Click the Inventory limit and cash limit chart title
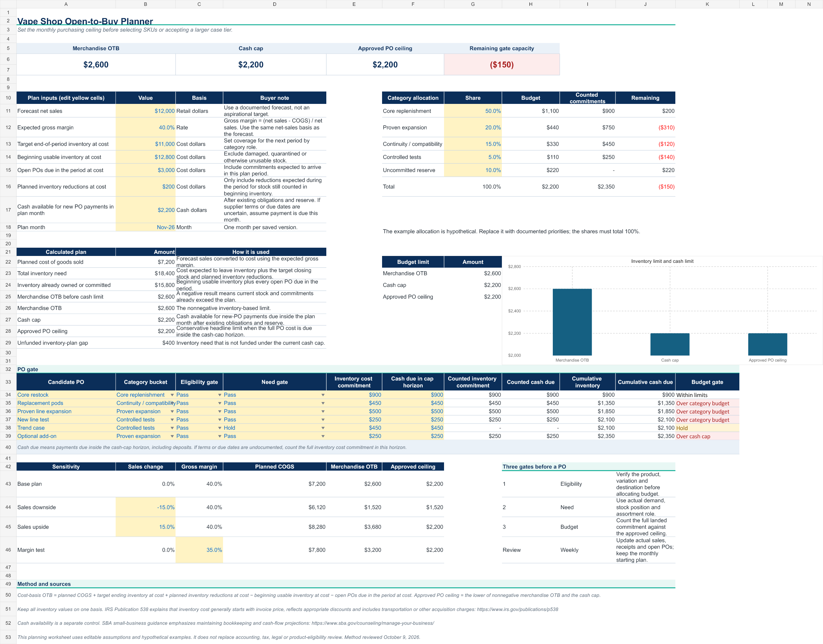This screenshot has width=823, height=644. point(662,261)
